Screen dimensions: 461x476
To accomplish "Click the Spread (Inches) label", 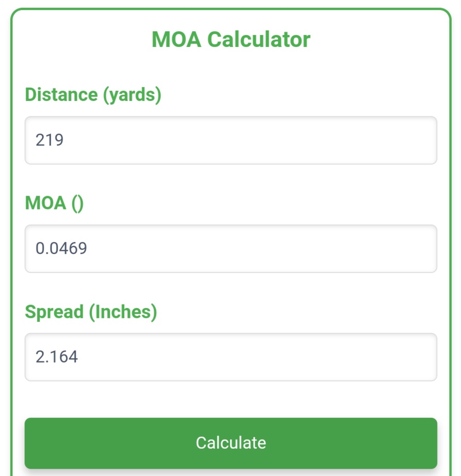I will [x=91, y=312].
